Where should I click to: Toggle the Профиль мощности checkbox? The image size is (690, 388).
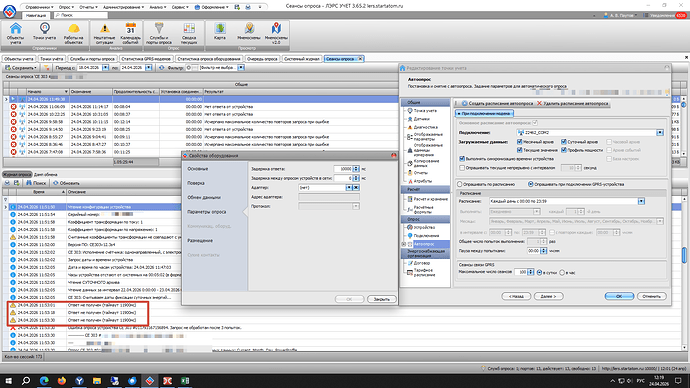(564, 150)
